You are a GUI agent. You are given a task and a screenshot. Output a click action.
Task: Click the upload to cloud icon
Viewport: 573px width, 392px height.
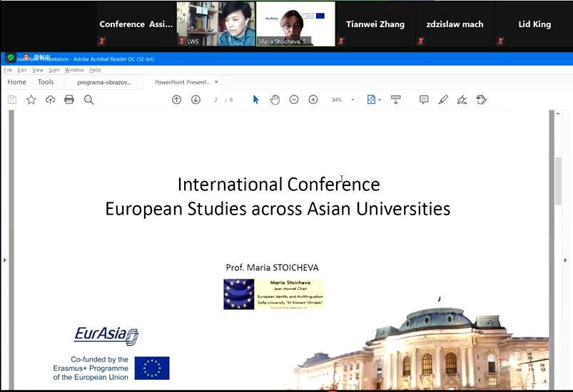click(x=50, y=100)
